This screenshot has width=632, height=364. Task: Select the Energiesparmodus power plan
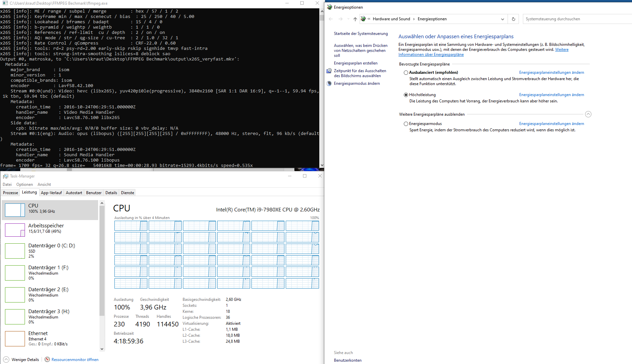tap(406, 124)
